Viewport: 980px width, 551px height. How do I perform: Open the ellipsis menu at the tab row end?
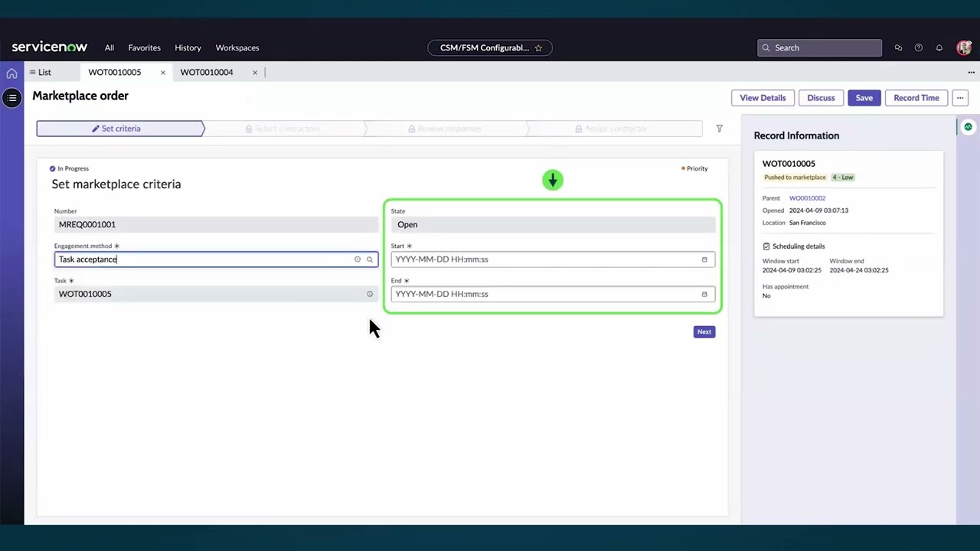coord(971,72)
